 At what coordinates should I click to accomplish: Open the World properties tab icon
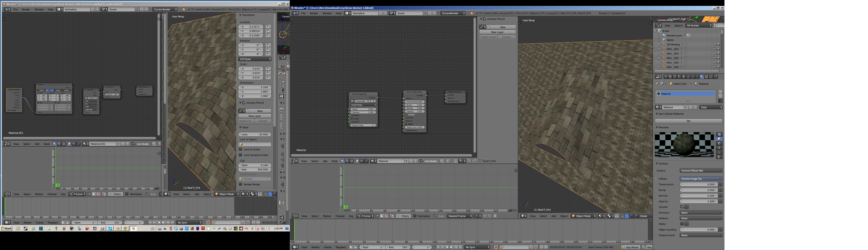(x=679, y=77)
